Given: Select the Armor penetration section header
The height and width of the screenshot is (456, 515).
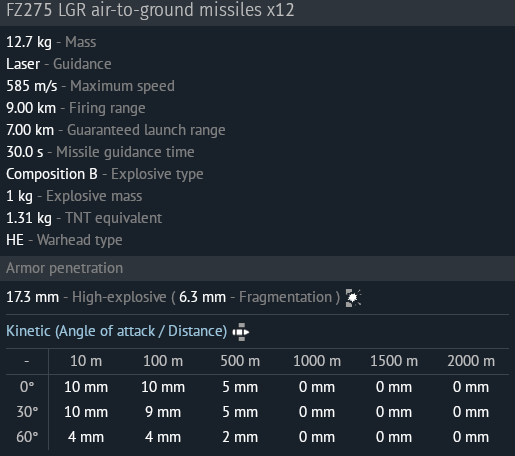Looking at the screenshot, I should pos(257,268).
